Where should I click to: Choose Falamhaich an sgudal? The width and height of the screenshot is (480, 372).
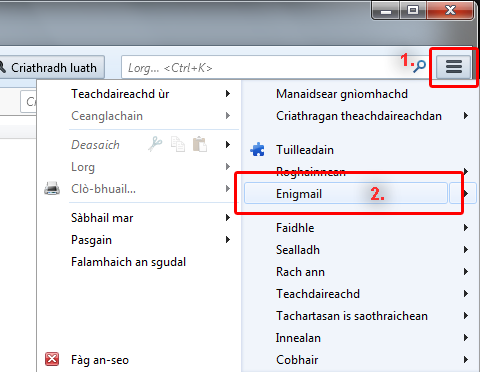(x=128, y=262)
